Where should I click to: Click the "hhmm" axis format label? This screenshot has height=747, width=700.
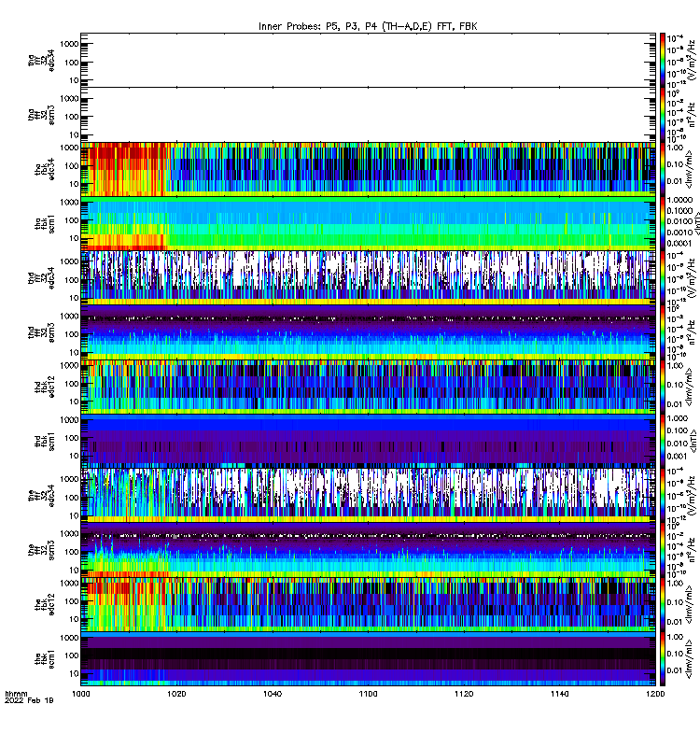(16, 694)
